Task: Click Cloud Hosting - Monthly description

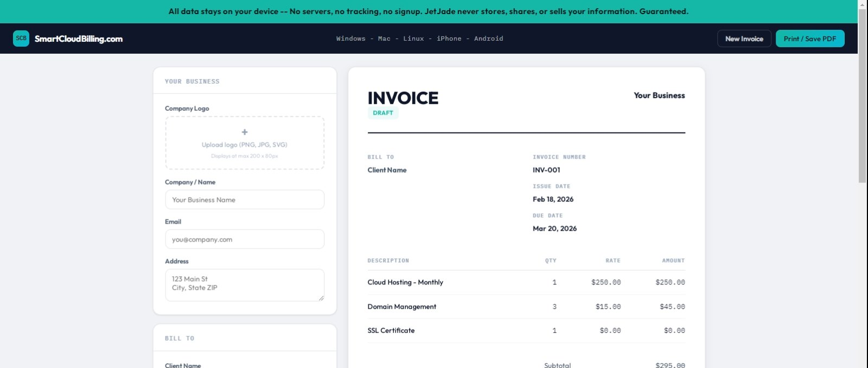Action: pyautogui.click(x=405, y=282)
